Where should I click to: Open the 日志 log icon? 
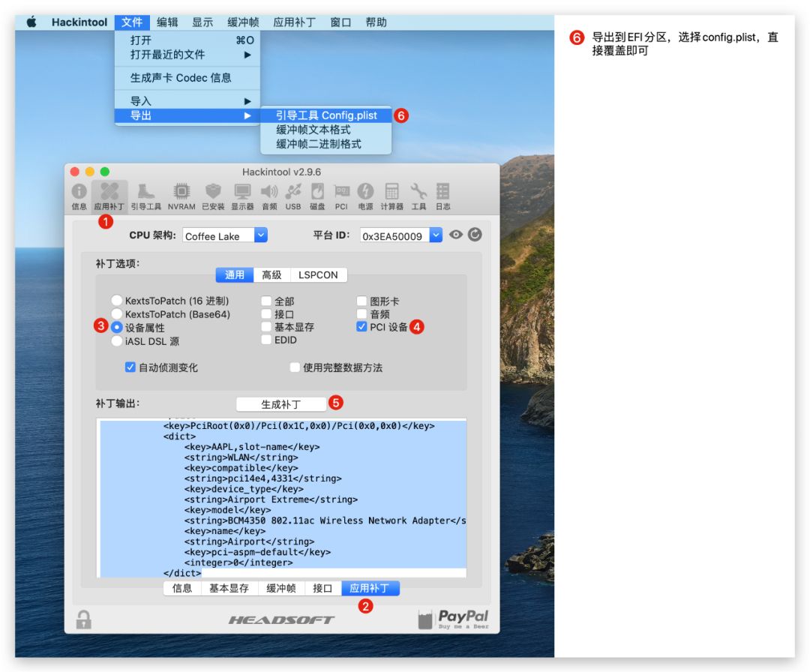(442, 196)
